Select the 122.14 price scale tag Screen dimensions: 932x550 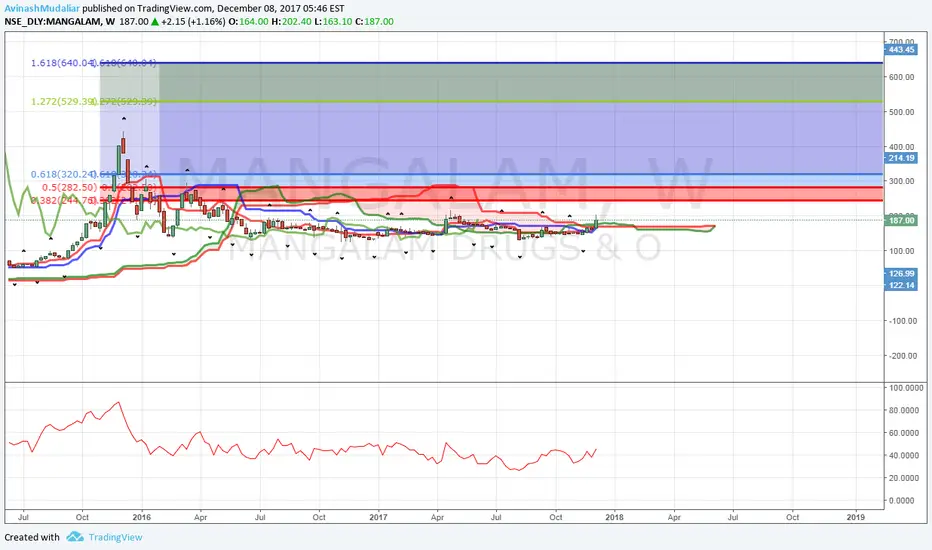click(x=901, y=285)
